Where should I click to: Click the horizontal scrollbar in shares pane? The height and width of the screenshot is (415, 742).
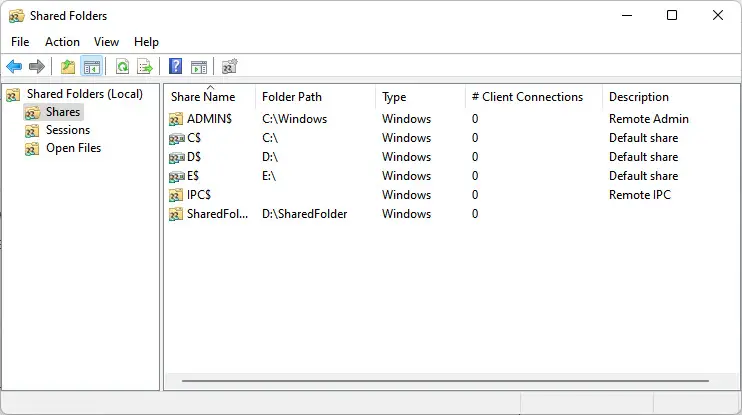pyautogui.click(x=445, y=380)
